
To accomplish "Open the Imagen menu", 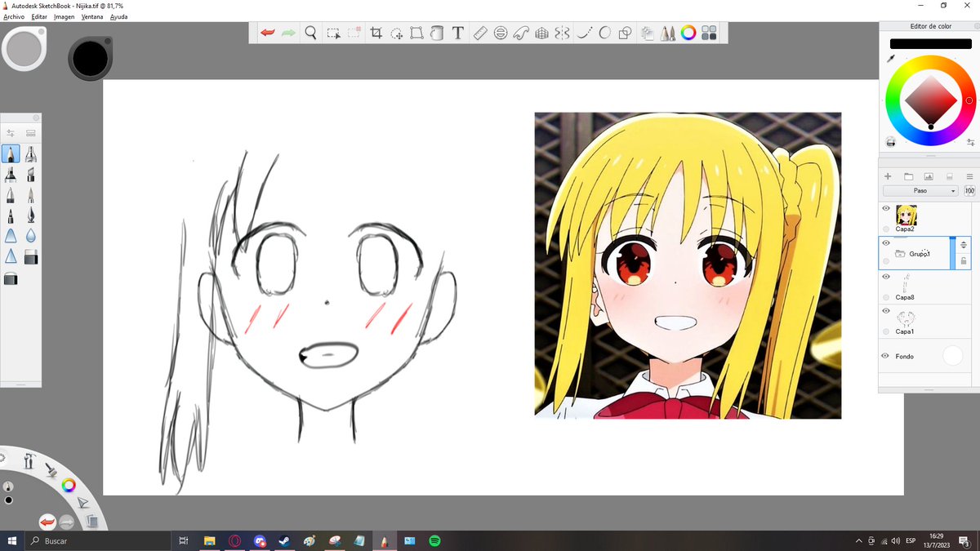I will tap(64, 16).
